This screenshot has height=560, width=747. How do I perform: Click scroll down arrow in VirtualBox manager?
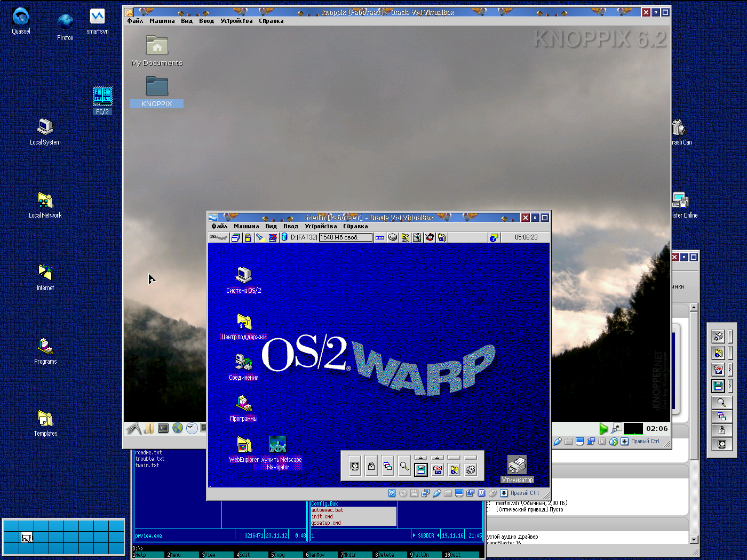tap(694, 540)
